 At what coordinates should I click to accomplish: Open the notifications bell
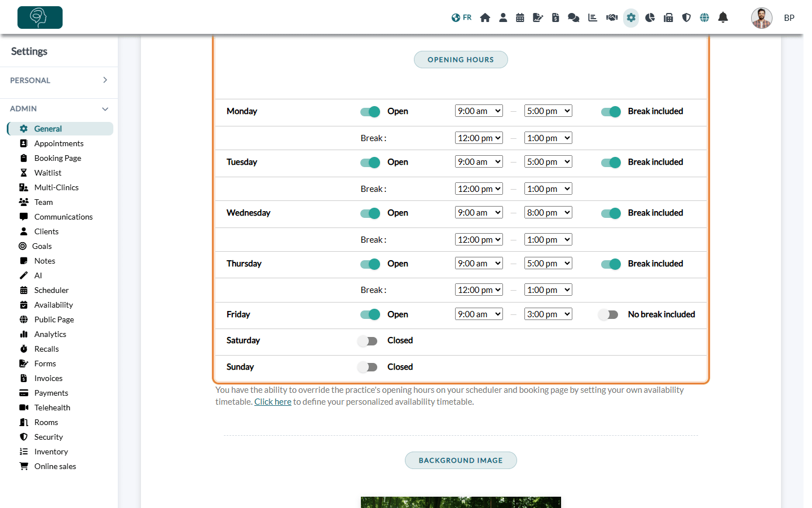pos(723,17)
